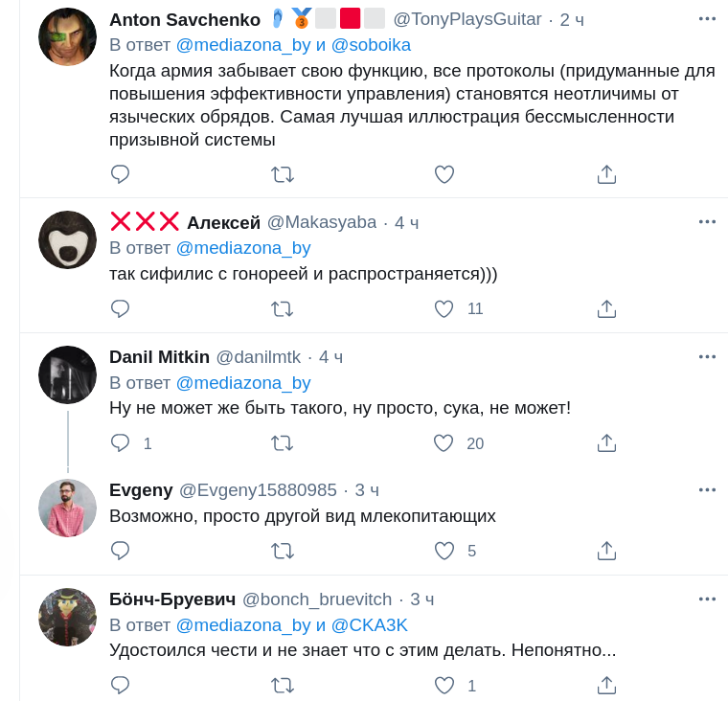Reply to Danil Mitkin's tweet
This screenshot has width=728, height=701.
120,443
